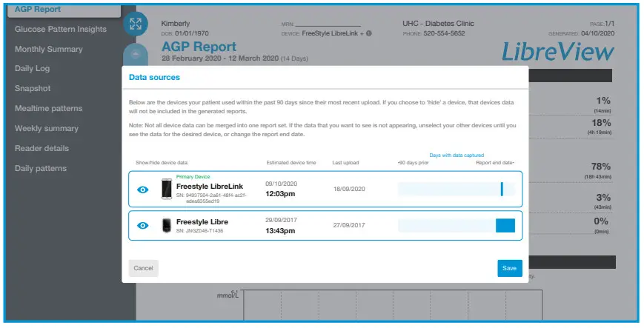Click the '78%' value in the report
The height and width of the screenshot is (328, 644).
click(x=600, y=167)
